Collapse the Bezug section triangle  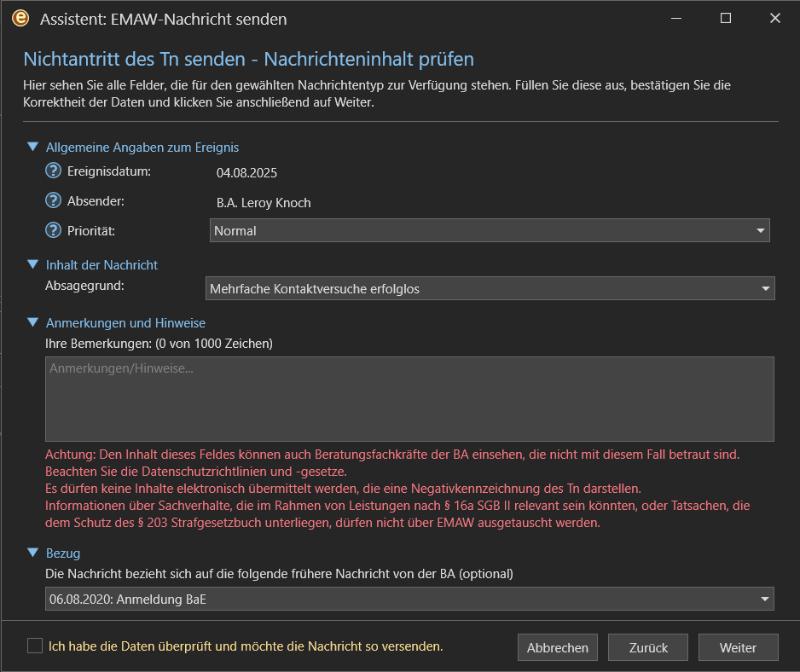(32, 553)
